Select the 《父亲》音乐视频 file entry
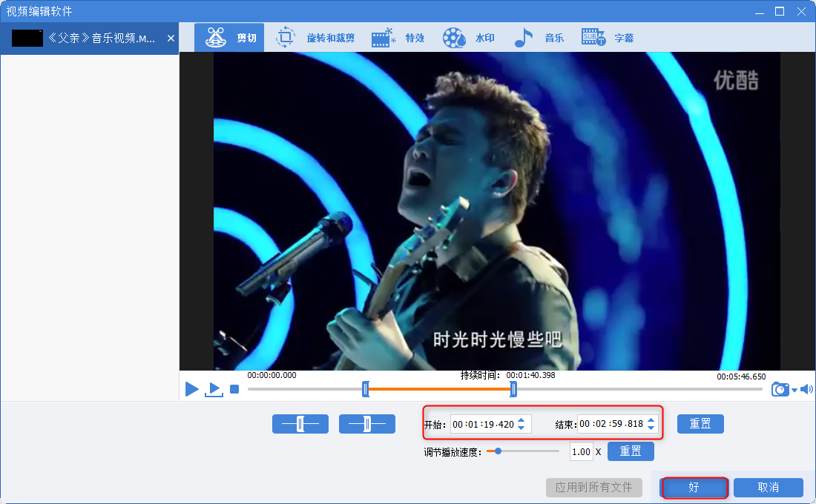This screenshot has width=816, height=504. point(90,38)
